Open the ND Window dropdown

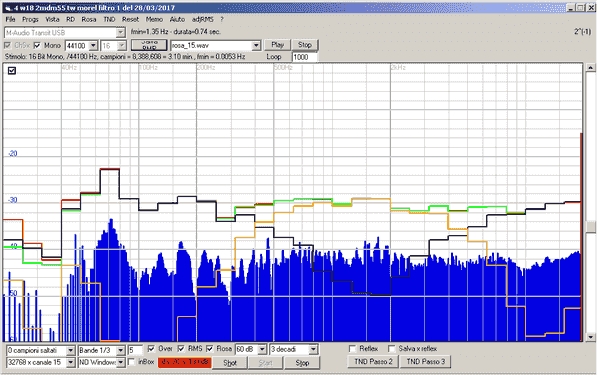(121, 362)
